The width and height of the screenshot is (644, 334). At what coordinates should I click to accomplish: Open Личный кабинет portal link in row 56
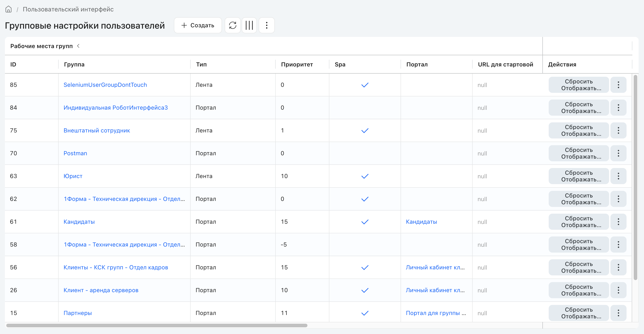[435, 267]
